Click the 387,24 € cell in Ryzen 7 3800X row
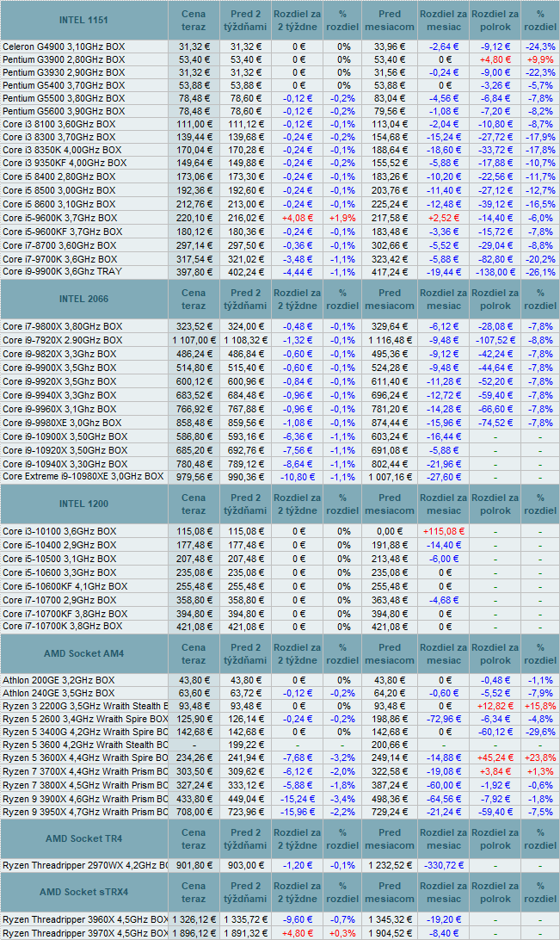The image size is (560, 940). (390, 786)
